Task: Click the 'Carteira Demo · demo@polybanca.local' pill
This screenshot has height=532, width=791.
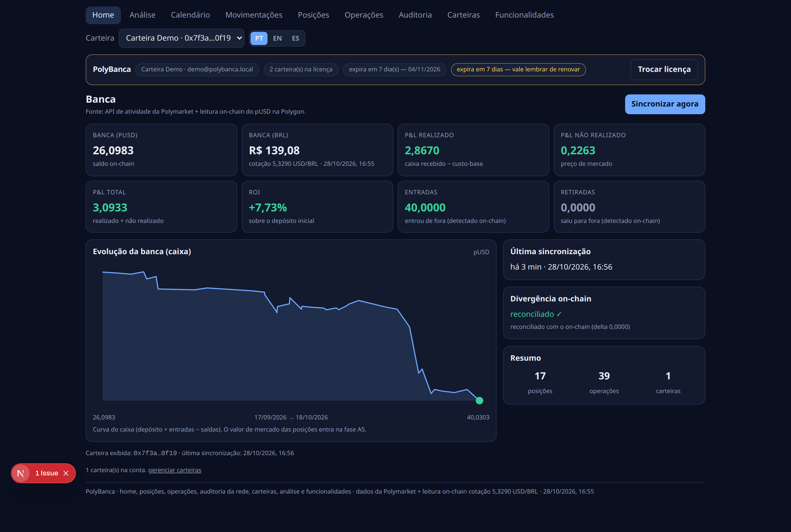Action: click(197, 69)
